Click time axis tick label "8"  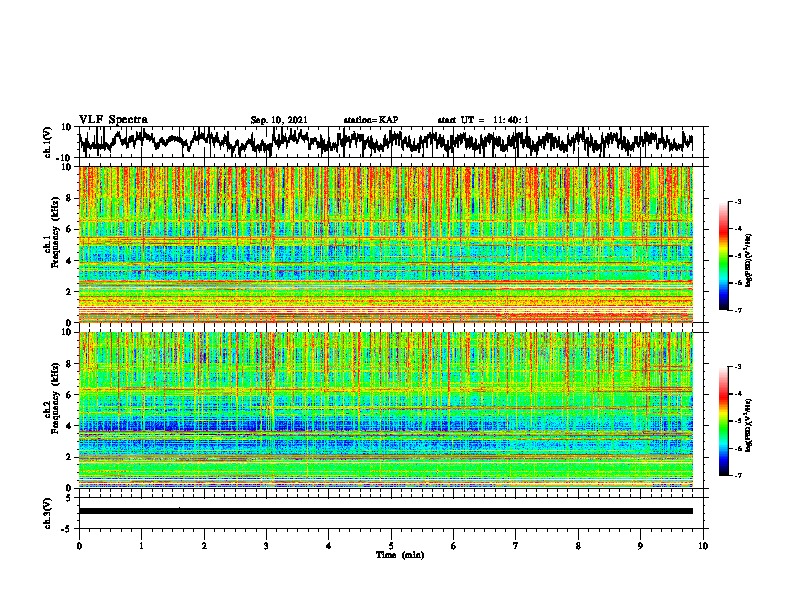pyautogui.click(x=578, y=546)
